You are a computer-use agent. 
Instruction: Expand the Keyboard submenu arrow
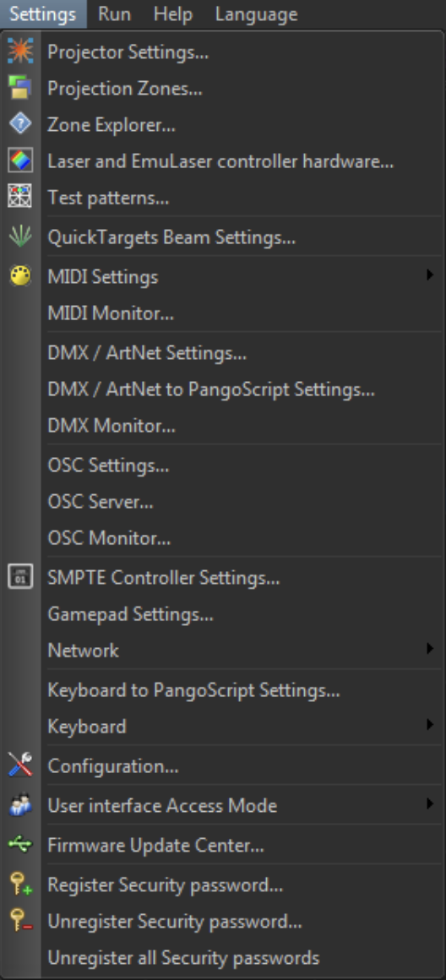point(430,725)
